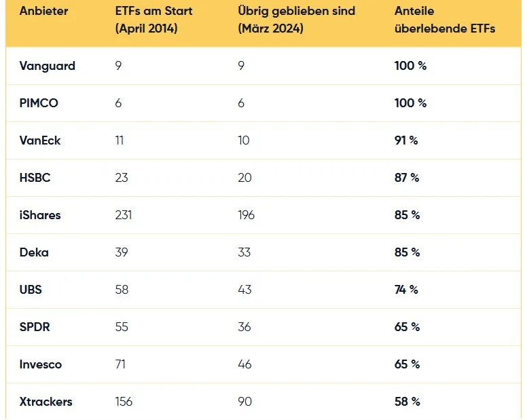The height and width of the screenshot is (420, 525).
Task: Select UBS 74 % survival percentage
Action: [406, 290]
